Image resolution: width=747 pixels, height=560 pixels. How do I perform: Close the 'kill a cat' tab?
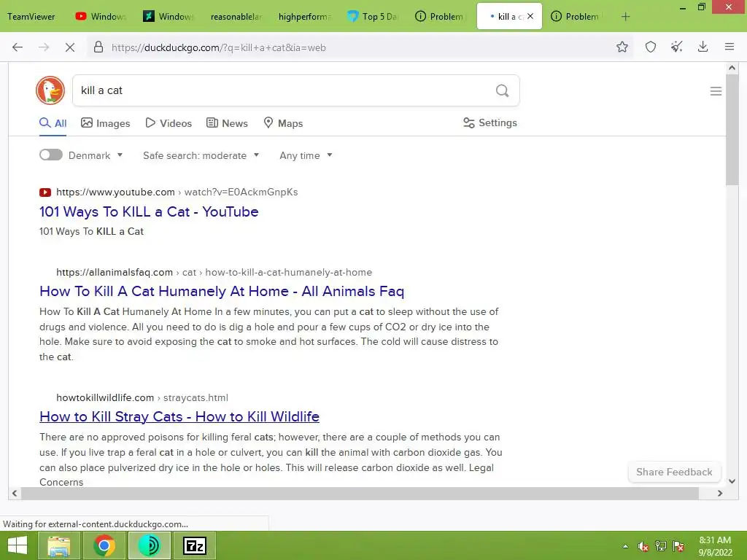[x=530, y=16]
